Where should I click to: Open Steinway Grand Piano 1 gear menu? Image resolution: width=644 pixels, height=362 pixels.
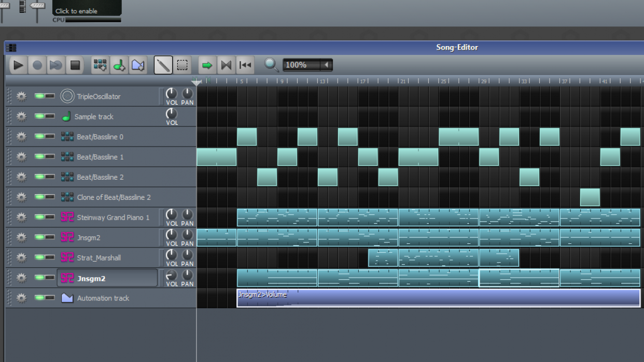[21, 218]
